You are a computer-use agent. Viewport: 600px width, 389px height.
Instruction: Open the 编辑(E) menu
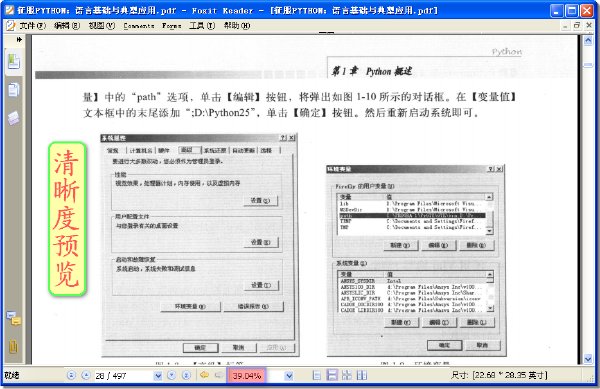(67, 26)
